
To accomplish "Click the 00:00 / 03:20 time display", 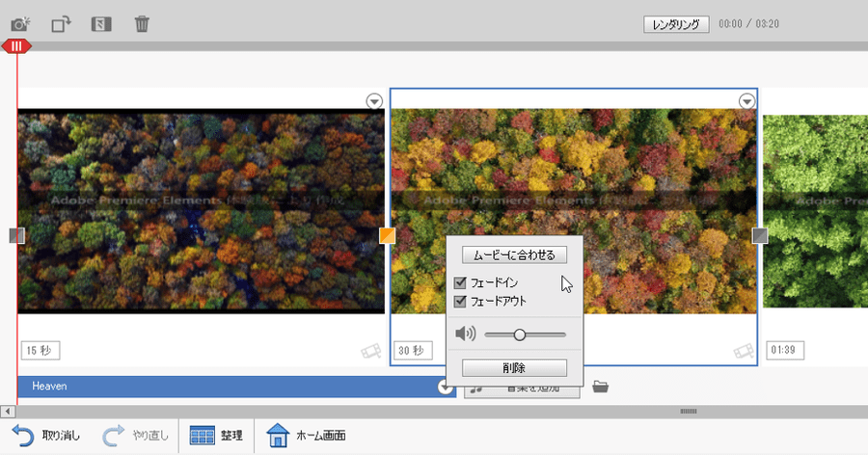I will tap(748, 24).
